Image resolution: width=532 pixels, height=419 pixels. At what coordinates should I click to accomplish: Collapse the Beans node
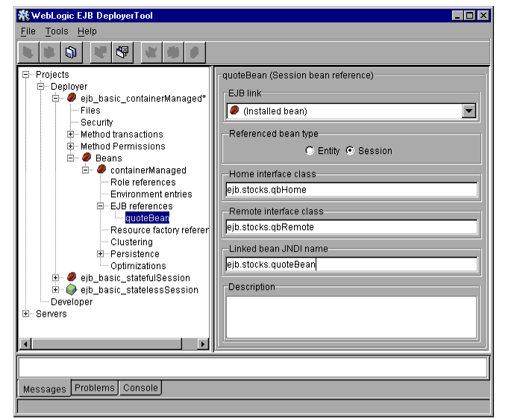(x=71, y=158)
